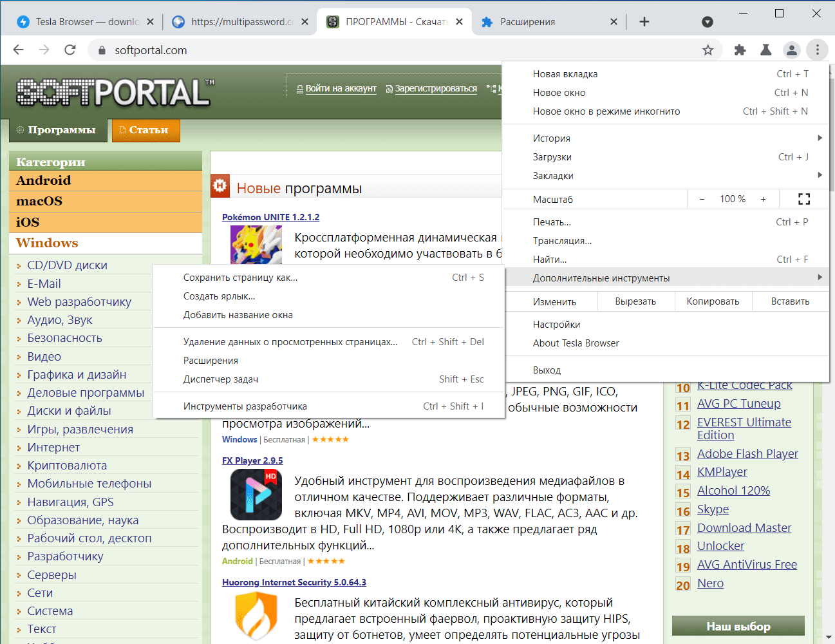
Task: Toggle fullscreen mode in the zoom row
Action: (804, 199)
